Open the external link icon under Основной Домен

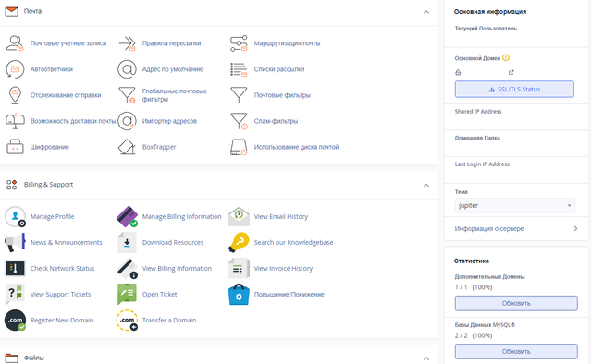[512, 72]
